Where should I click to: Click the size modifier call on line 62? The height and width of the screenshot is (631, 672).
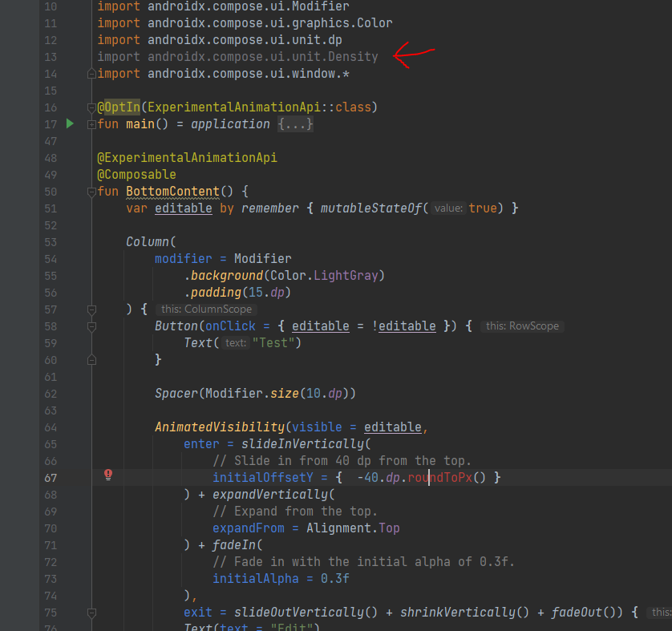[x=285, y=393]
